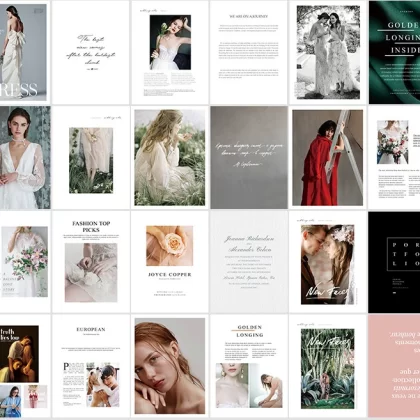420x420 pixels.
Task: Click the woman in red coat page
Action: point(328,158)
